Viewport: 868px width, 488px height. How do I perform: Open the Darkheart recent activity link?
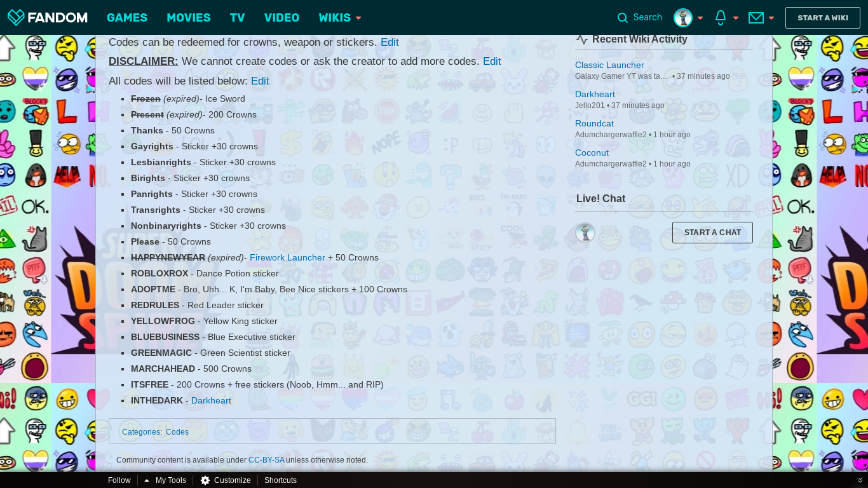[x=595, y=95]
